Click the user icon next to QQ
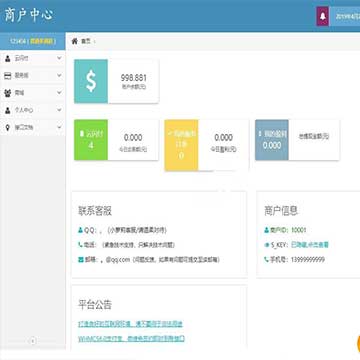Viewport: 360px width, 360px height. coord(80,230)
